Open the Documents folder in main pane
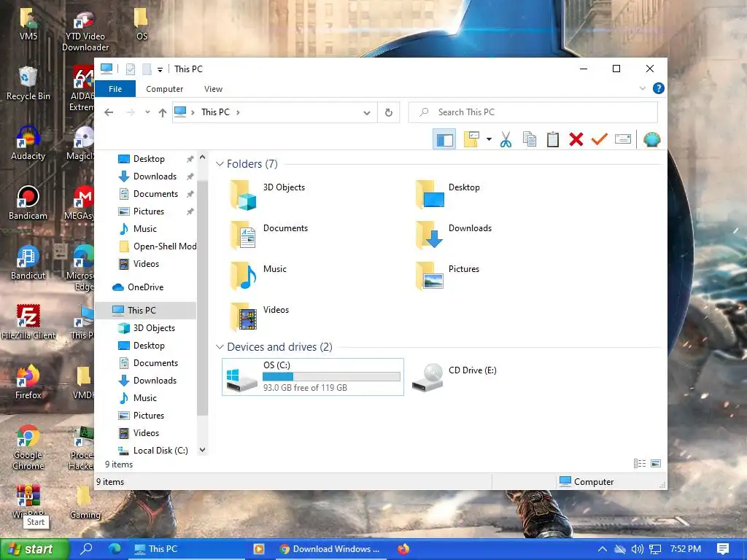Viewport: 747px width, 560px height. pyautogui.click(x=268, y=236)
